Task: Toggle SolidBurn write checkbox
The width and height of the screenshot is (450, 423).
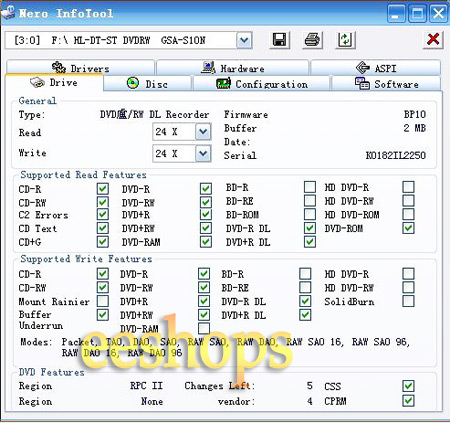Action: point(408,301)
